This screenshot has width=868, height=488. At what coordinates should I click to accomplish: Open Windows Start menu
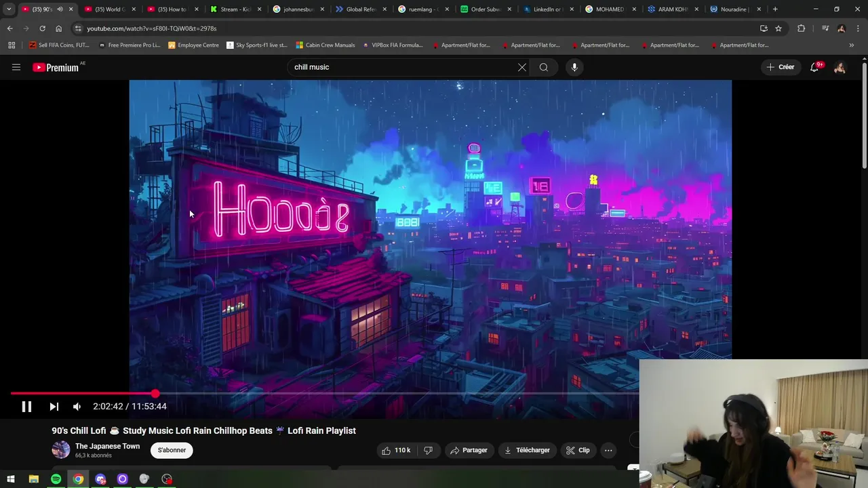(x=11, y=479)
